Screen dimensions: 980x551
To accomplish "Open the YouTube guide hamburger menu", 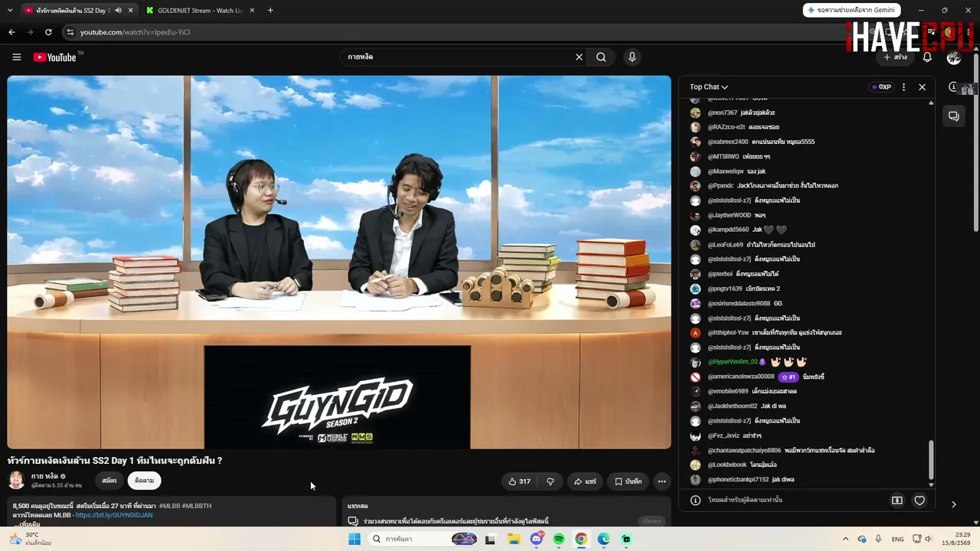I will pos(17,57).
